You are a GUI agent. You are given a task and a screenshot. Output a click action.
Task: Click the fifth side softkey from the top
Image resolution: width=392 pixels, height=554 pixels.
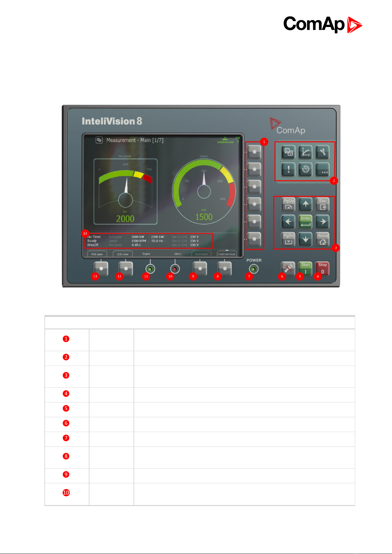[x=254, y=222]
